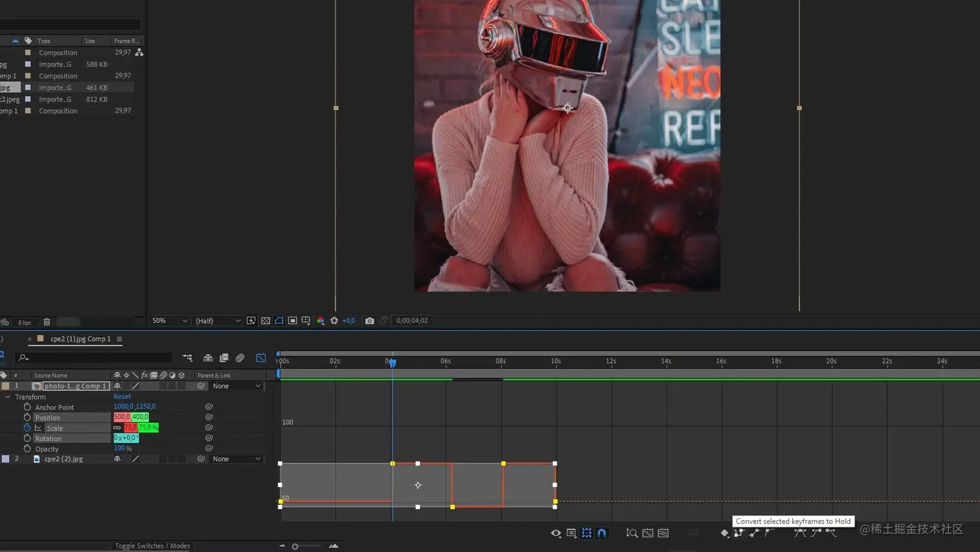Screen dimensions: 980x552
Task: Click Auto-zoom graph height icon
Action: pyautogui.click(x=632, y=533)
